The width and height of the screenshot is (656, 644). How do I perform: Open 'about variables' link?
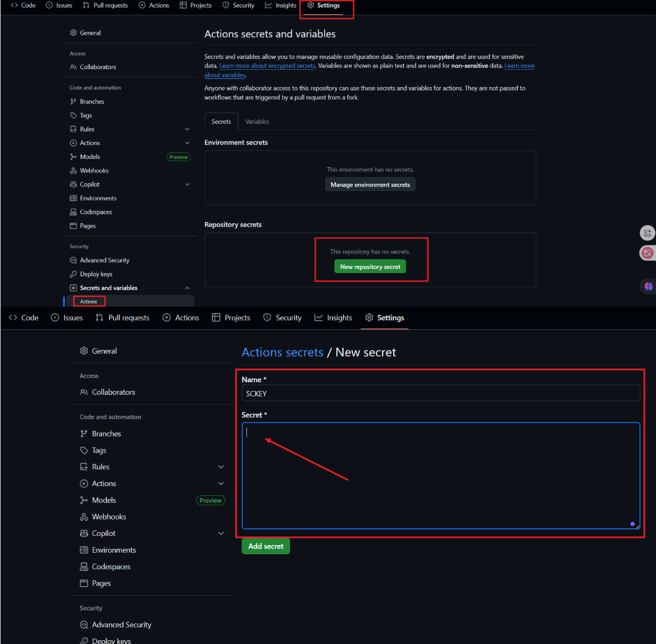[225, 75]
